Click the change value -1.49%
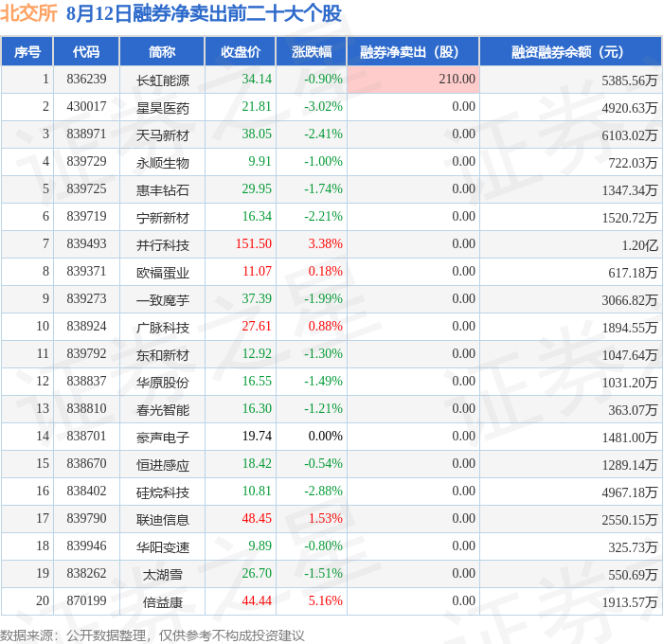 323,382
